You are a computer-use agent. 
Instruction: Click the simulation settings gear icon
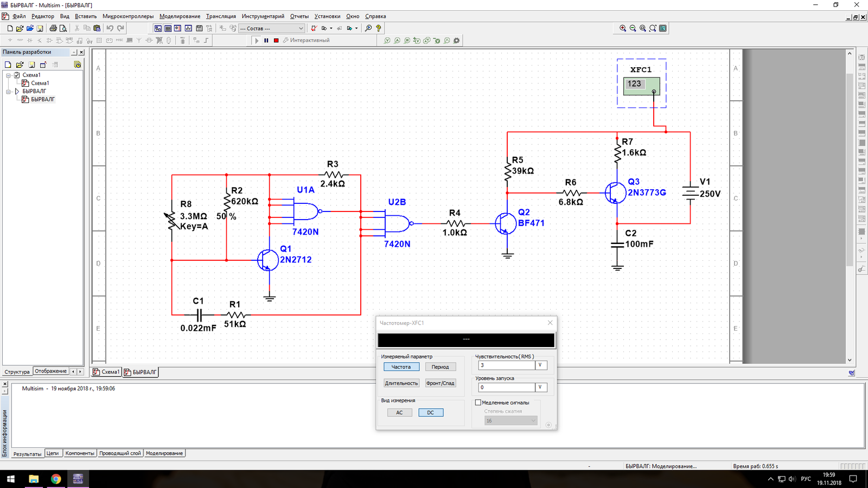point(456,41)
